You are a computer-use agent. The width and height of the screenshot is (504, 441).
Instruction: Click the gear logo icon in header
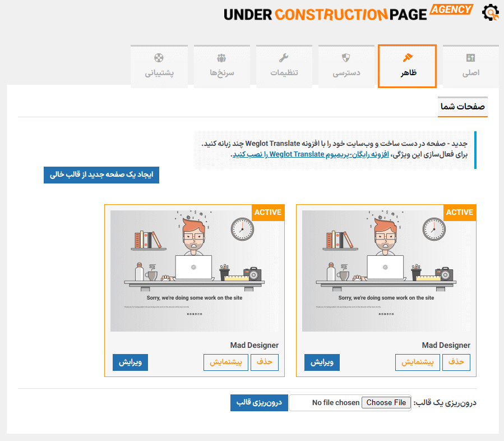coord(490,13)
